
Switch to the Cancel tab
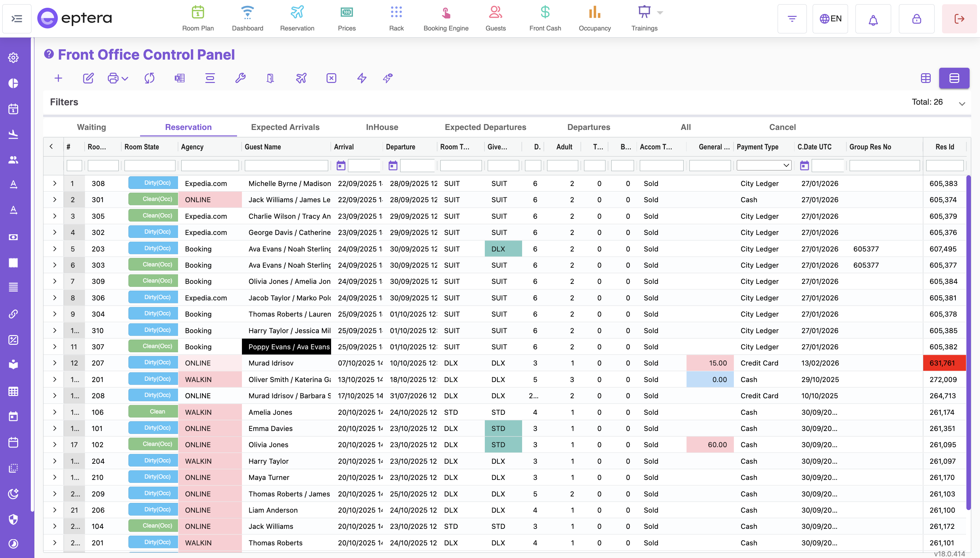[782, 127]
